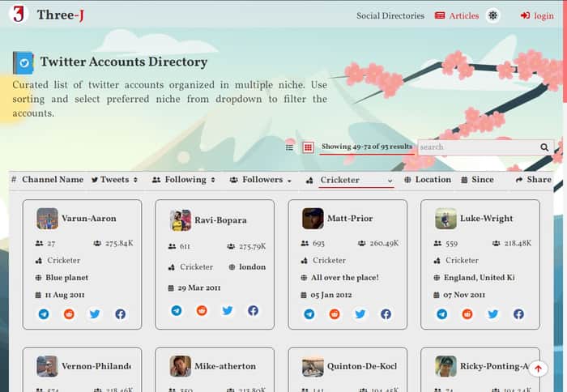The height and width of the screenshot is (392, 567).
Task: Share Luke-Wright on Facebook icon
Action: [518, 314]
